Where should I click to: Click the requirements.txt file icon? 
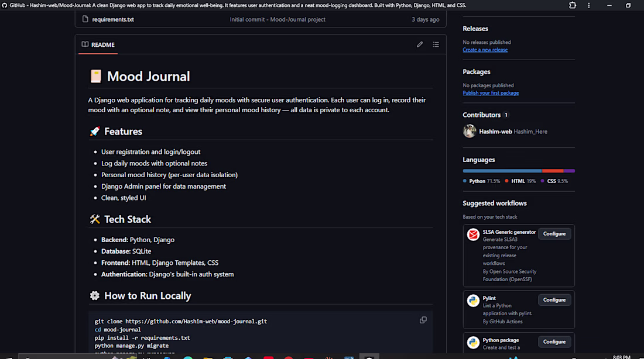(x=85, y=19)
